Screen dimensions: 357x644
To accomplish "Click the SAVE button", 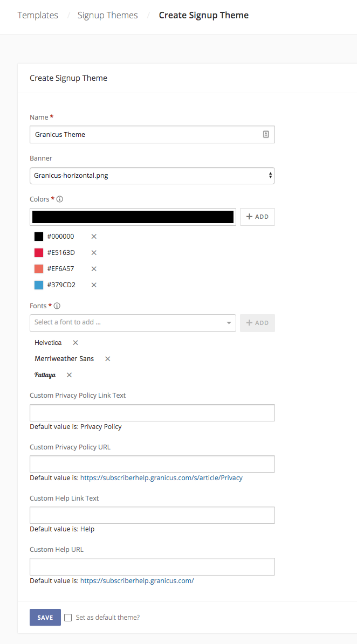I will (x=45, y=617).
